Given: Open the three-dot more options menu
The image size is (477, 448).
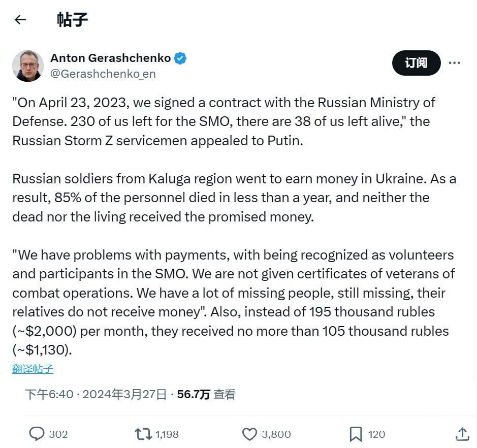Looking at the screenshot, I should click(454, 63).
